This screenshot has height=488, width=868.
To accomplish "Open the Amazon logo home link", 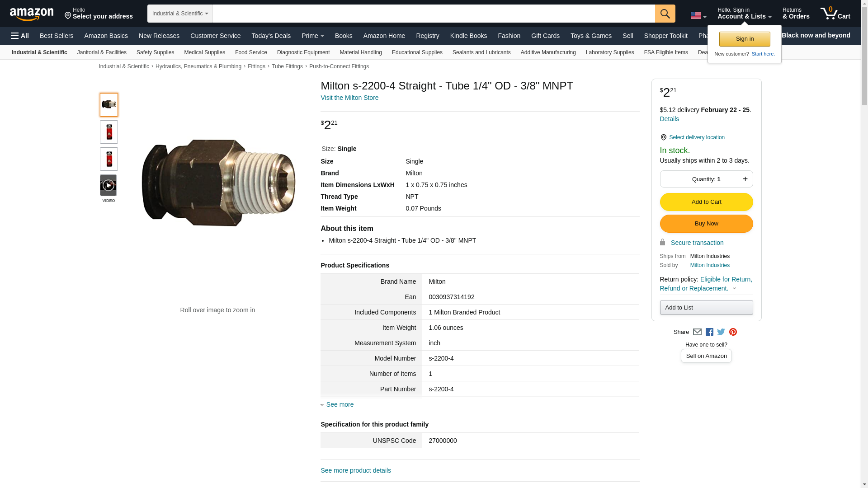I will pyautogui.click(x=32, y=14).
